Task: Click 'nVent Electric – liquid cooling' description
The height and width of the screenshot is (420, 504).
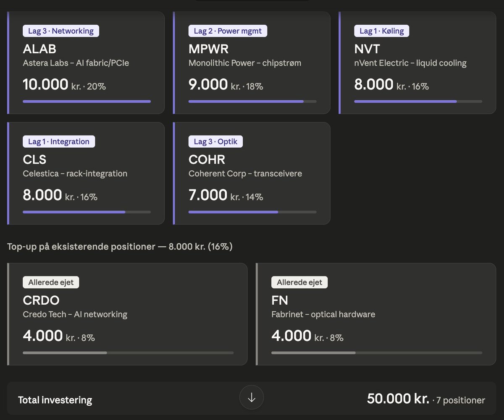Action: 410,63
